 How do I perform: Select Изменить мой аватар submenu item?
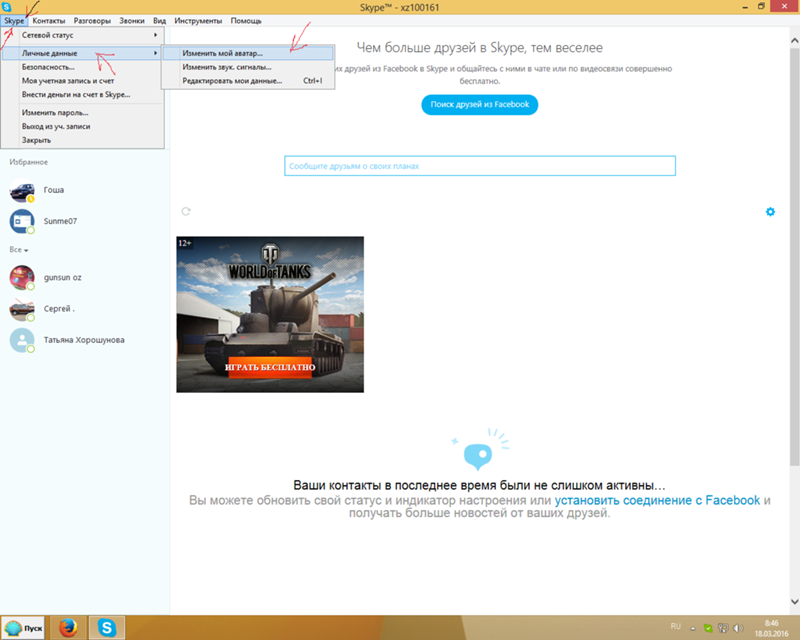[248, 53]
